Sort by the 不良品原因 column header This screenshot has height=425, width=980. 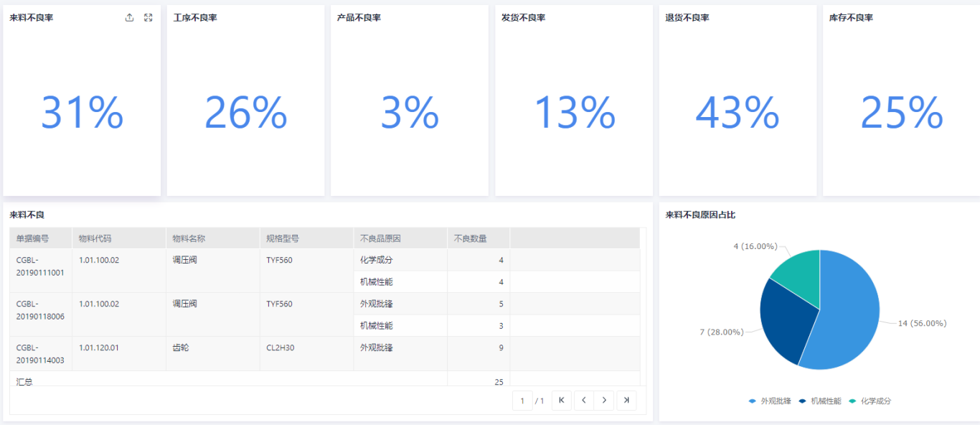pyautogui.click(x=400, y=238)
